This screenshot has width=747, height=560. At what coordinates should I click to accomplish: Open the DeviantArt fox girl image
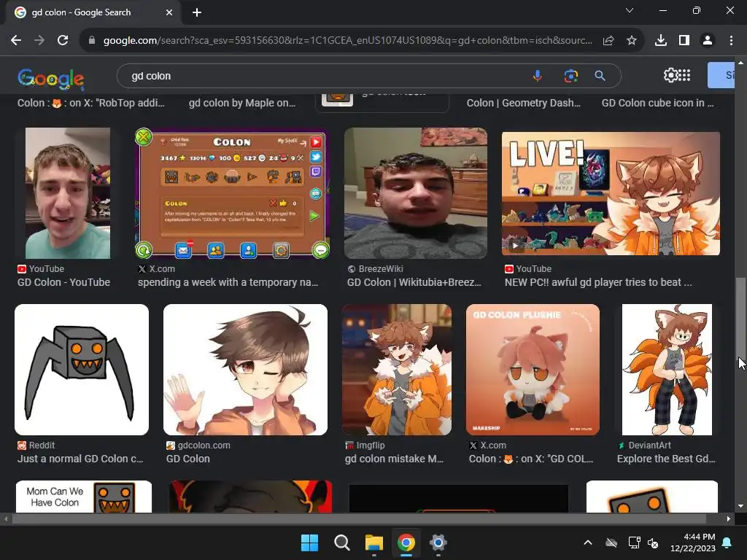(667, 370)
